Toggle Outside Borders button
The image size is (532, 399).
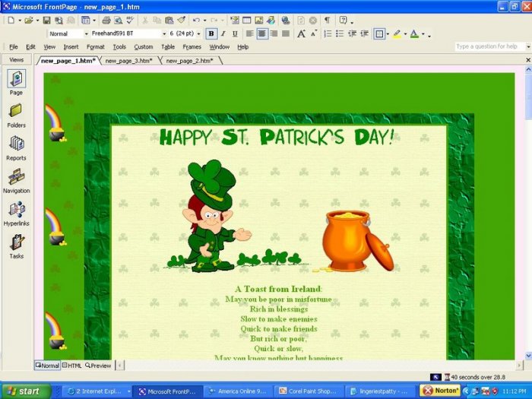pos(379,33)
